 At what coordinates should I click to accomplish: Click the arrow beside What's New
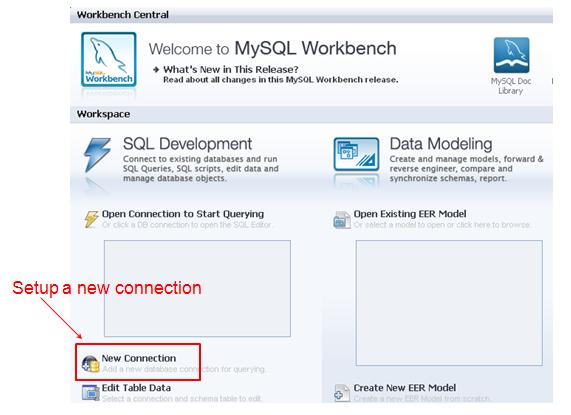click(156, 69)
